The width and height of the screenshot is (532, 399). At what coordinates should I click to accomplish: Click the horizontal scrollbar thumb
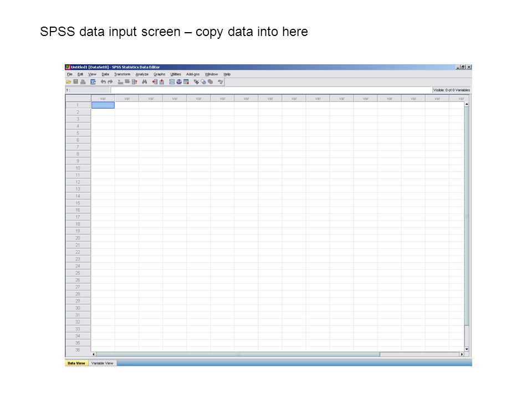238,354
